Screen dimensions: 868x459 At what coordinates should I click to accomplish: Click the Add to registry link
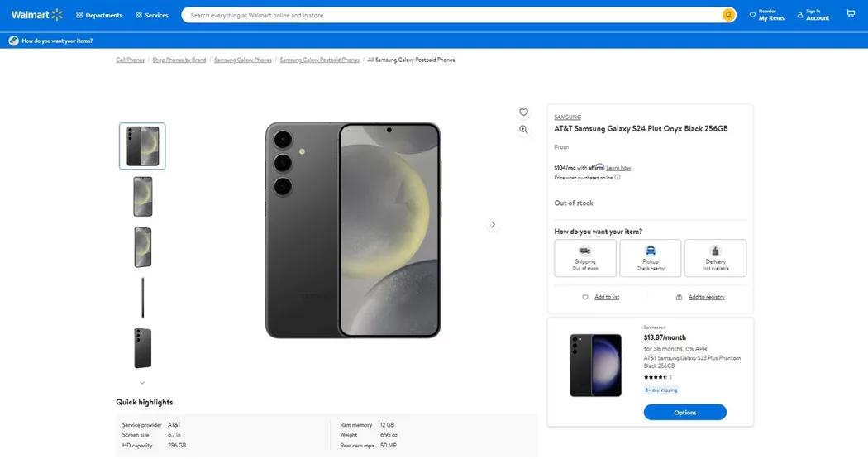[706, 297]
